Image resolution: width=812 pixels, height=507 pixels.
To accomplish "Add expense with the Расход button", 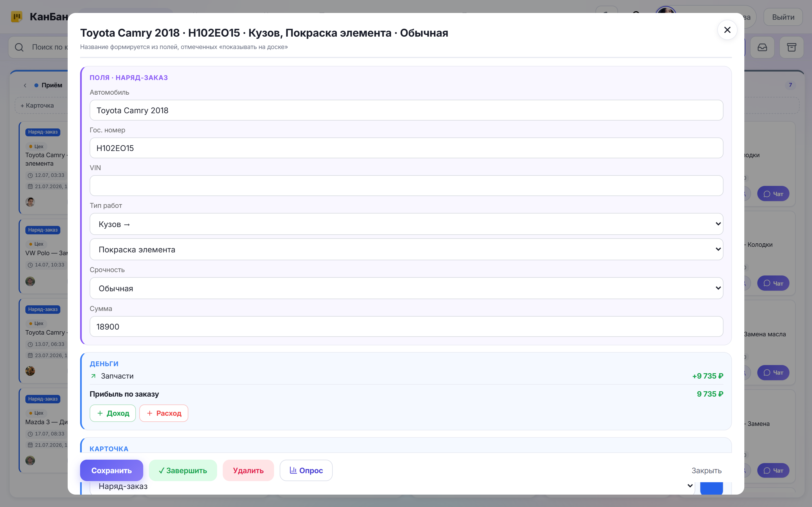I will pyautogui.click(x=164, y=413).
